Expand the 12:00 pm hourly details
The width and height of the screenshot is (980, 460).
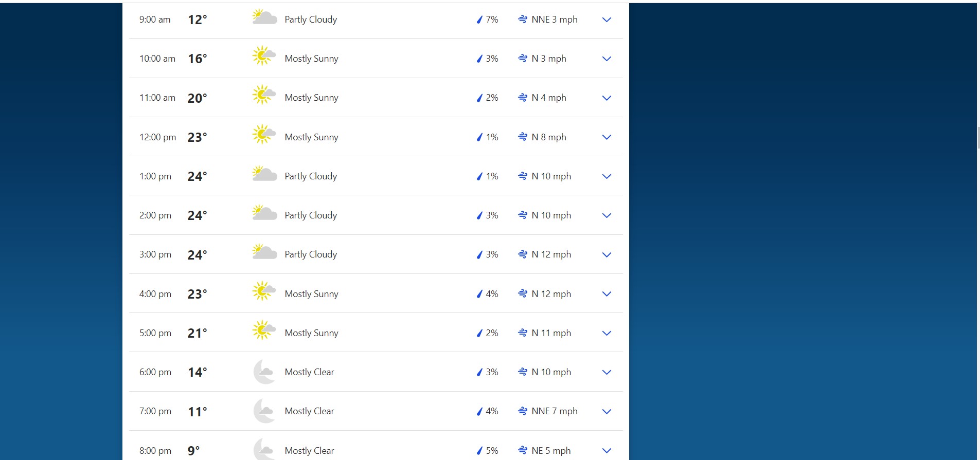tap(607, 137)
